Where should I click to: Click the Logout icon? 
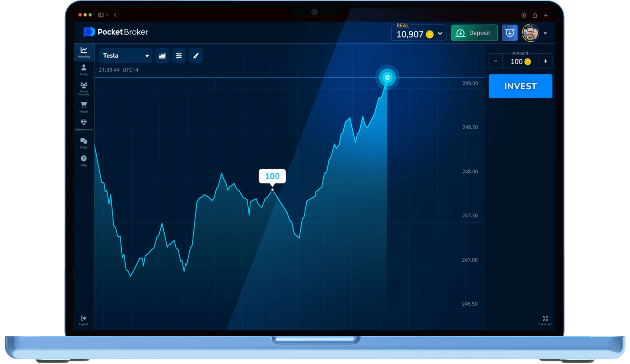84,320
